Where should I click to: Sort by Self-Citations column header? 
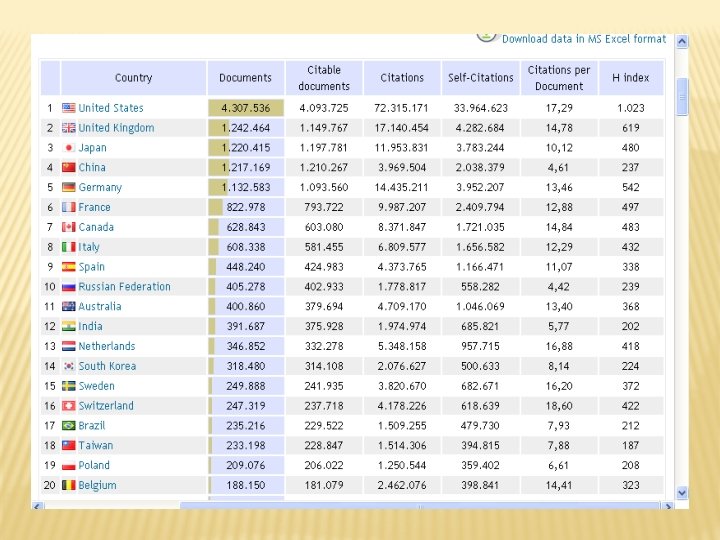pos(480,78)
